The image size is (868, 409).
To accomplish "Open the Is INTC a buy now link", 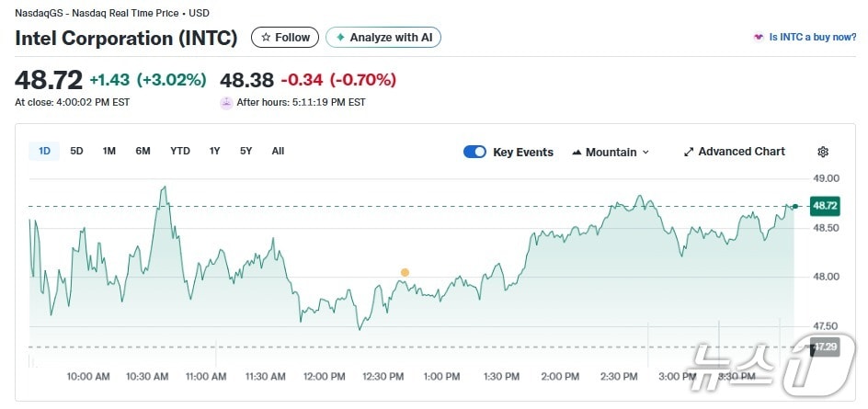I will 805,38.
